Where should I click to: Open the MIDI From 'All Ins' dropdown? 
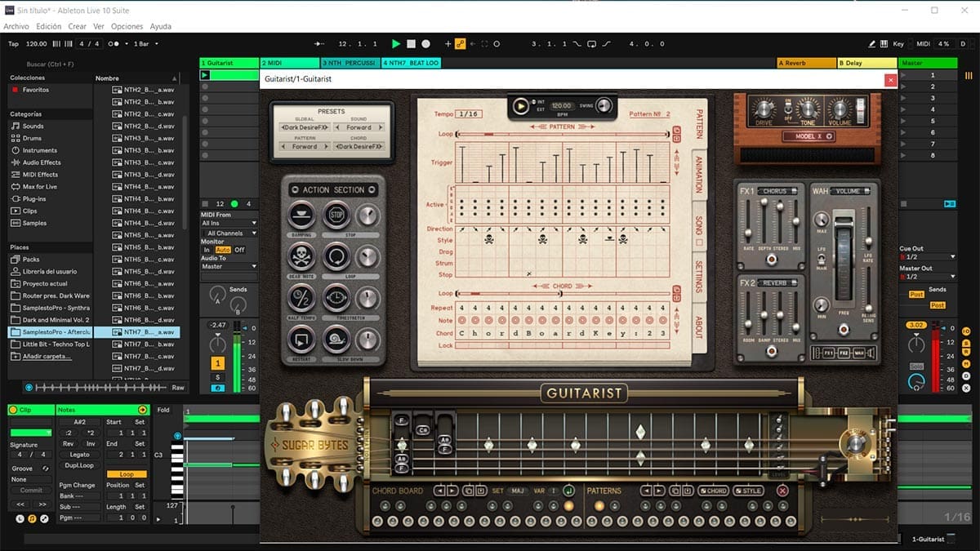pos(229,223)
